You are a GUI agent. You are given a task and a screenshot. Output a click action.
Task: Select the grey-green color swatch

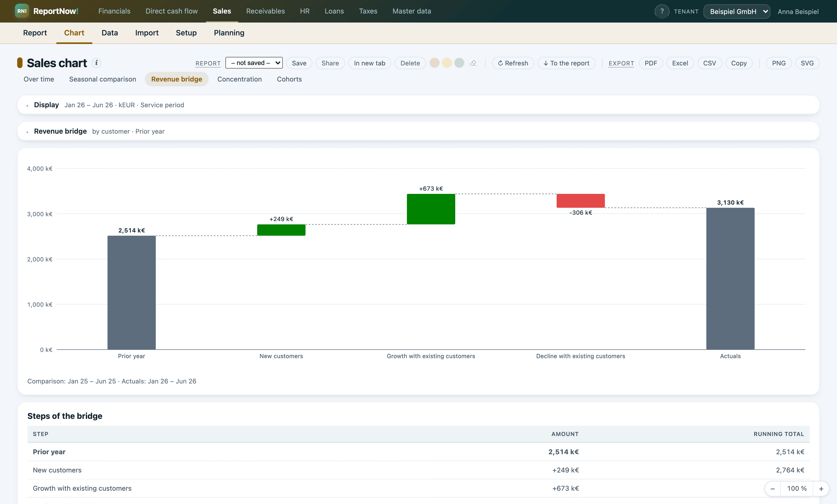pyautogui.click(x=459, y=63)
